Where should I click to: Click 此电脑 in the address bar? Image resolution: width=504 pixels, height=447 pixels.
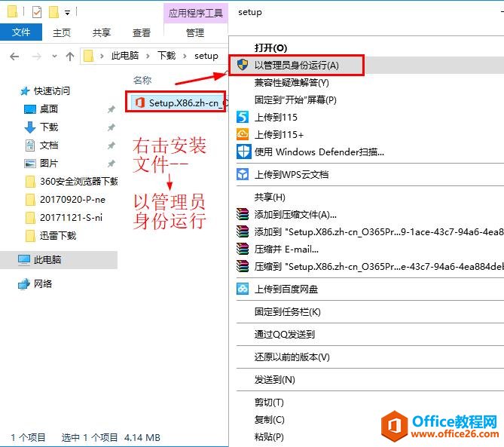125,56
